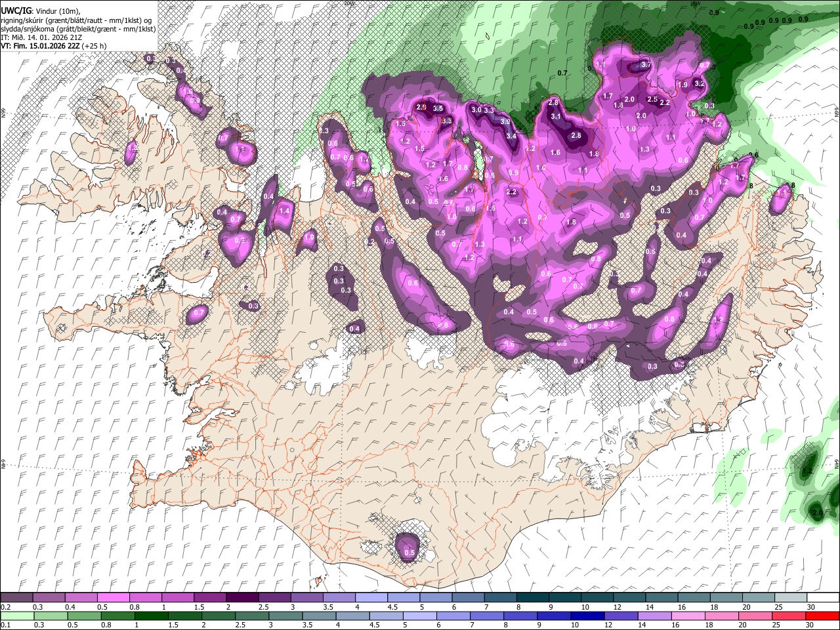Viewport: 840px width, 630px height.
Task: Click the snow legend swatch between 3 and 3.5
Action: (306, 598)
